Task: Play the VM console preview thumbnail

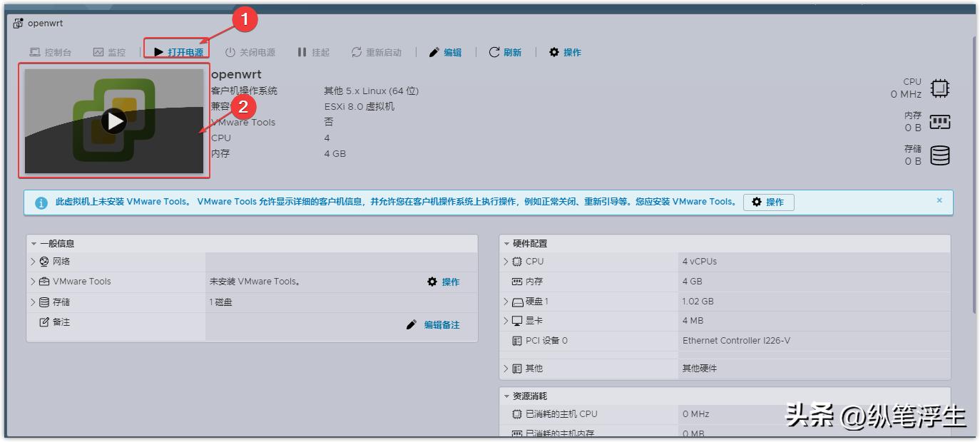Action: (114, 121)
